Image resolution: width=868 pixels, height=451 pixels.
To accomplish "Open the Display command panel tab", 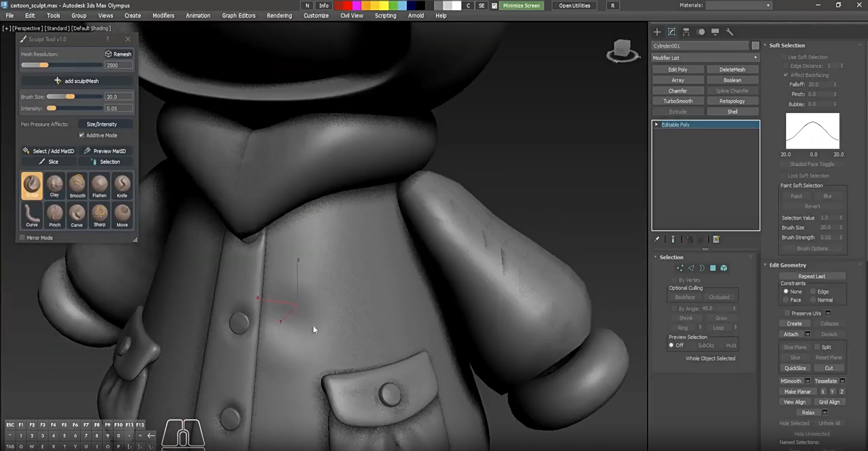I will (x=715, y=32).
